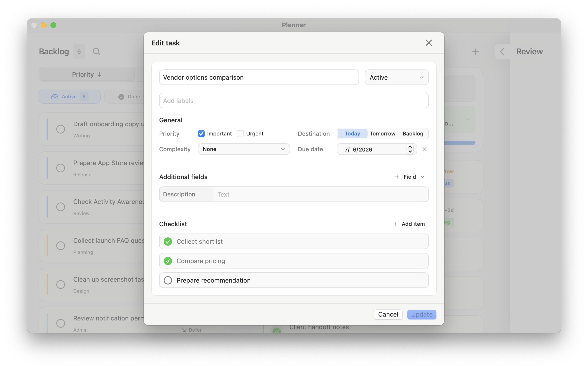Click the Cancel button
588x369 pixels.
pyautogui.click(x=388, y=314)
